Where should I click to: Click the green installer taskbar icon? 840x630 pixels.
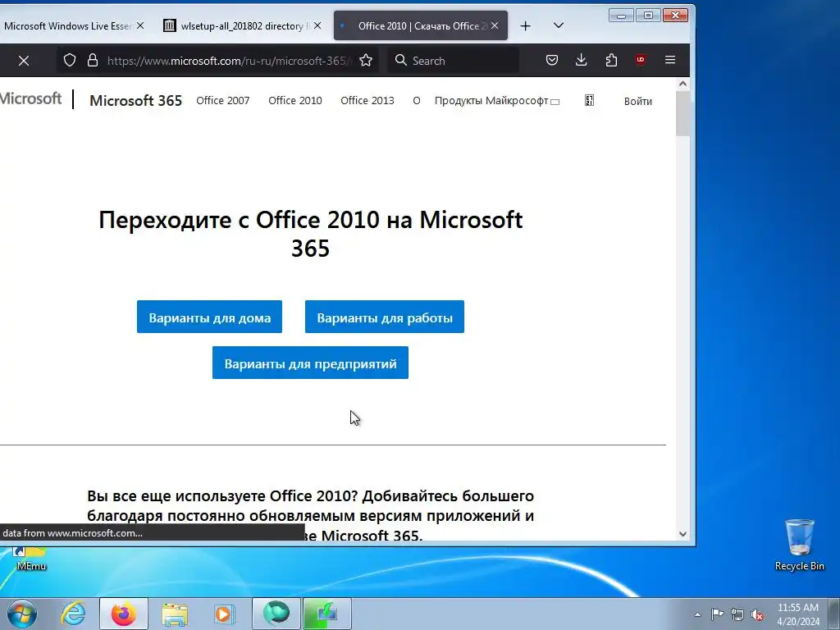(327, 614)
